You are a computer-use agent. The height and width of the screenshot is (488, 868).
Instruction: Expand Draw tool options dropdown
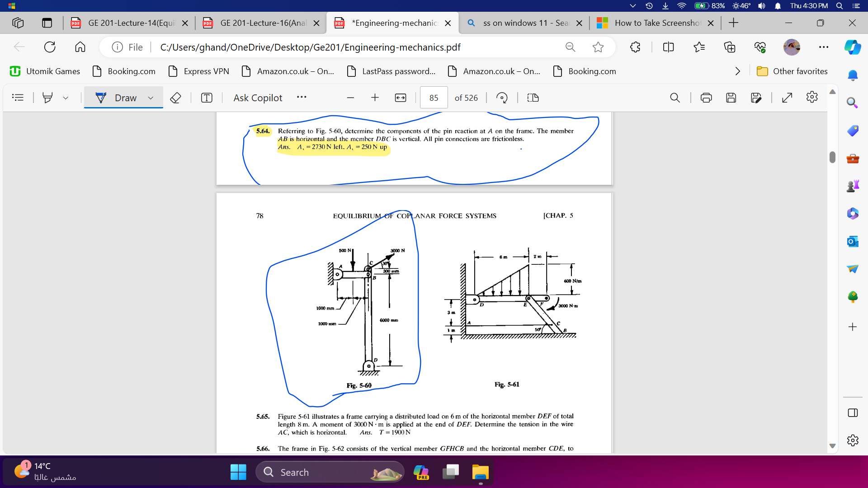tap(151, 98)
